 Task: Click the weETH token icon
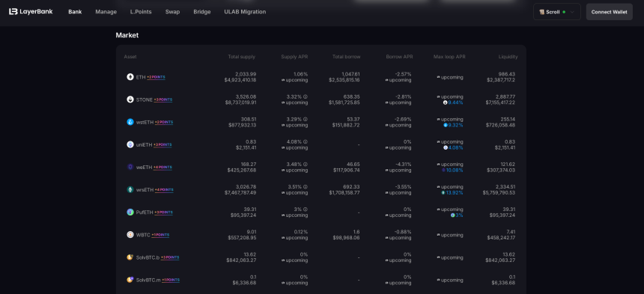pyautogui.click(x=130, y=167)
